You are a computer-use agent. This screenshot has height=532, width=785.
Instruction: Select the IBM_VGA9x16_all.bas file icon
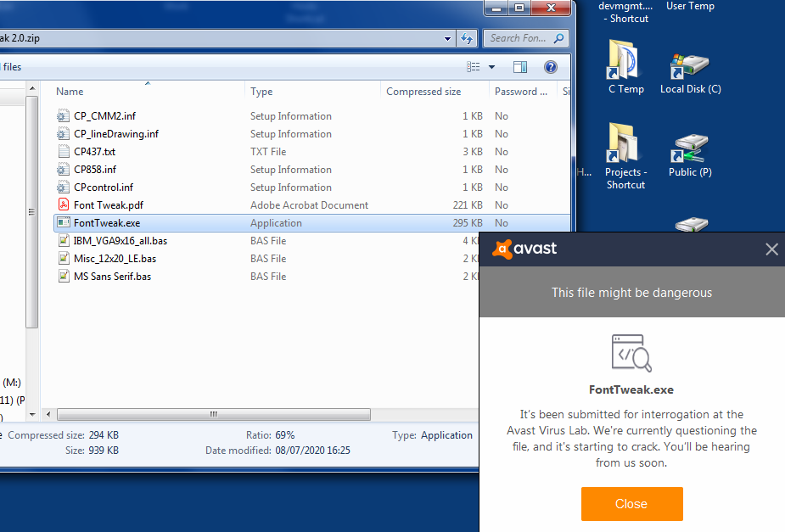coord(63,241)
